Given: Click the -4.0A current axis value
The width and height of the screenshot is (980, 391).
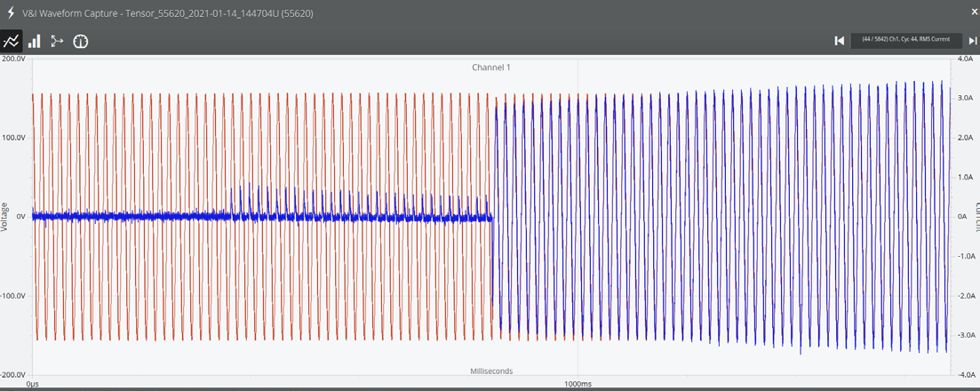Looking at the screenshot, I should coord(964,374).
